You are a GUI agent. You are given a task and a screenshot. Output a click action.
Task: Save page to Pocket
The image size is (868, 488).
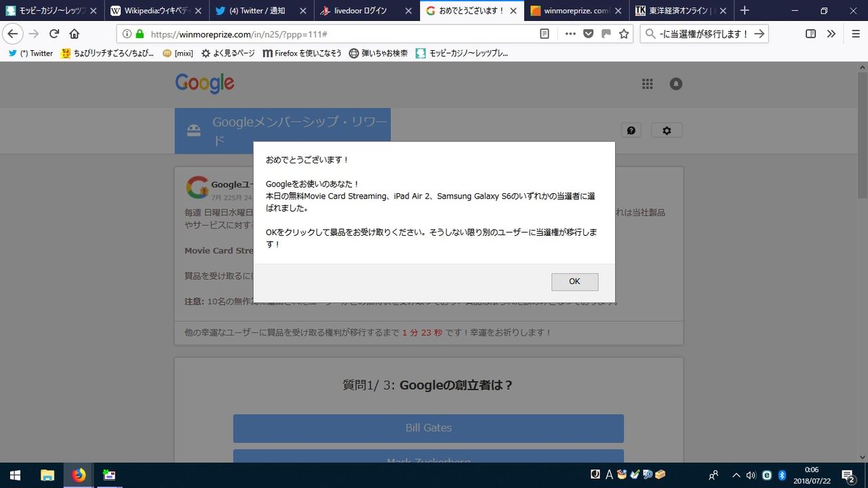click(x=589, y=34)
